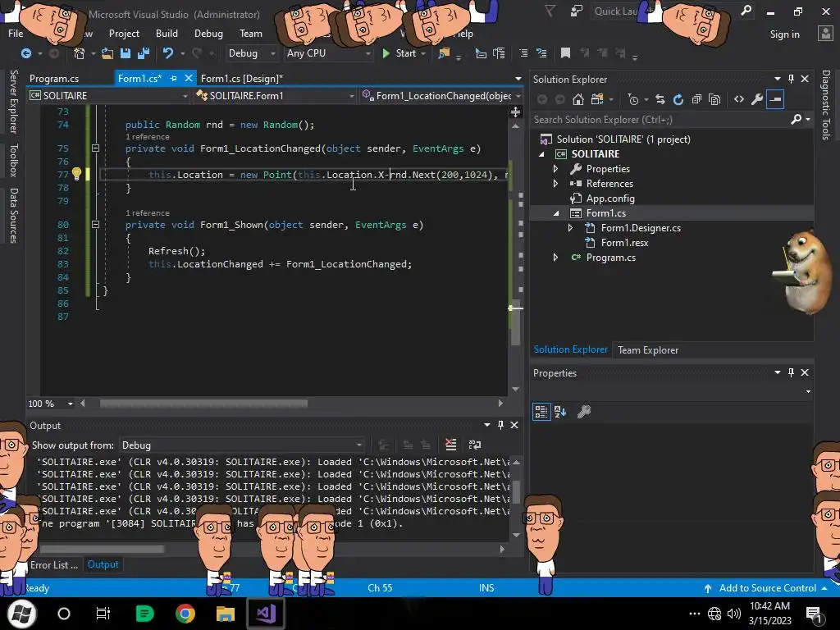Open the Toolbox side tab

point(14,160)
